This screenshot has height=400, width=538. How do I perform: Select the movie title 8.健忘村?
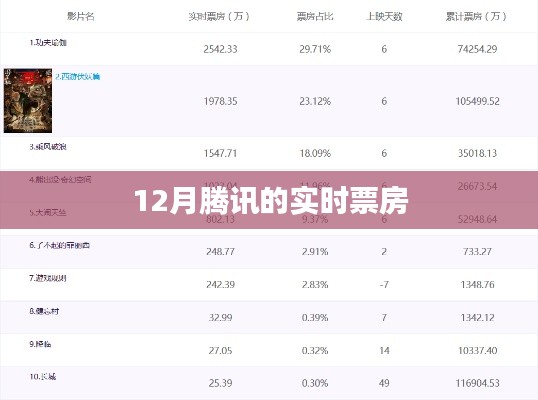pos(44,311)
